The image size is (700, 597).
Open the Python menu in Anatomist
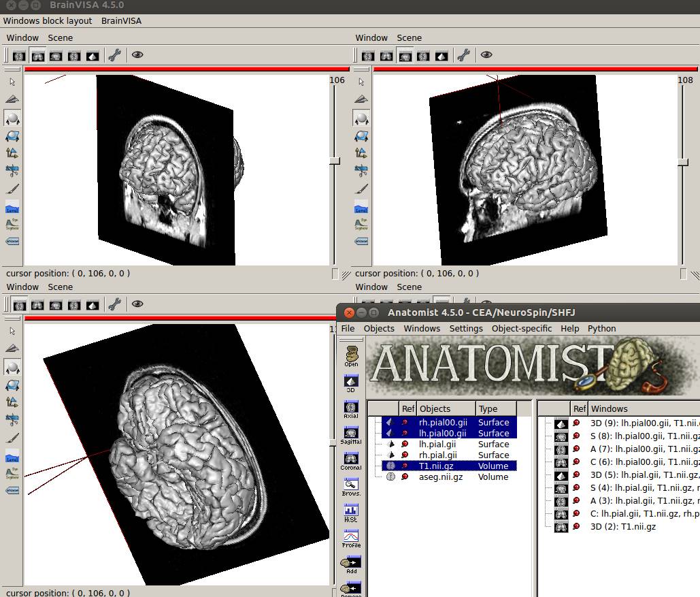[601, 328]
